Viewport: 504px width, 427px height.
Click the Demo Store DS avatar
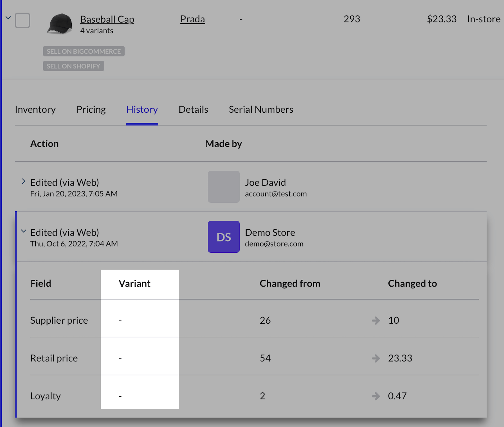click(224, 237)
